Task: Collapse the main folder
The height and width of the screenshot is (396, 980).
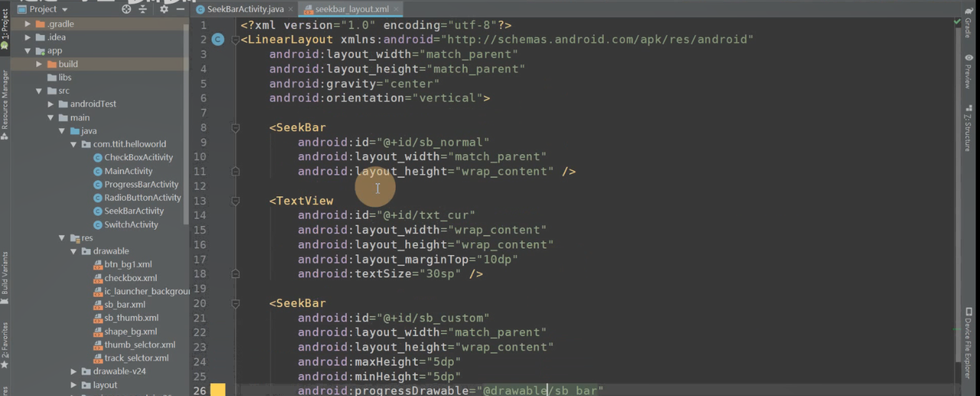Action: [x=51, y=117]
